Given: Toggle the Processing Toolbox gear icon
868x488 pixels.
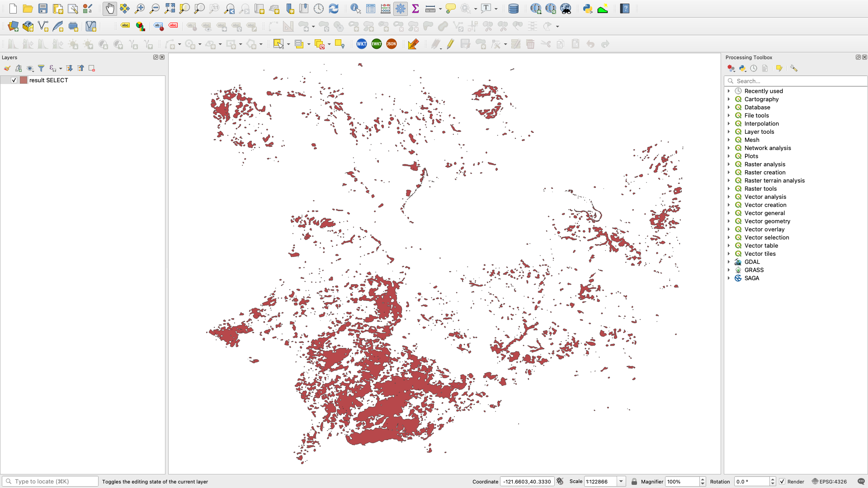Looking at the screenshot, I should (x=401, y=9).
